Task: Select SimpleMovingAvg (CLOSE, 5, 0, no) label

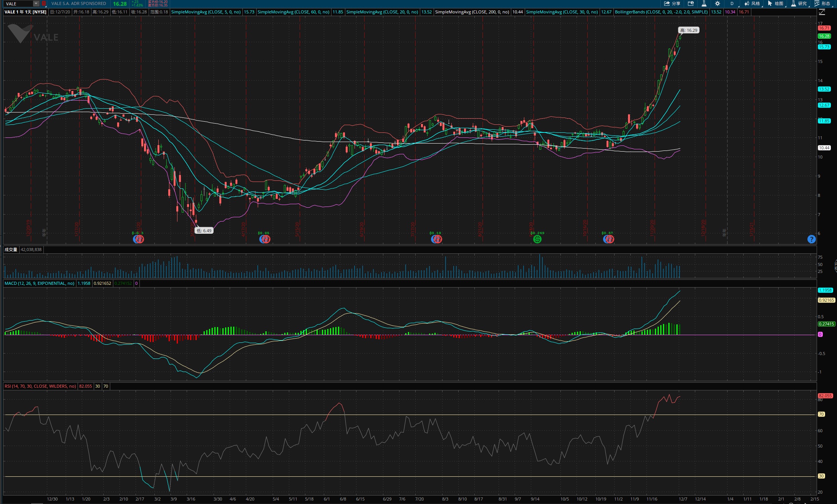Action: 206,12
